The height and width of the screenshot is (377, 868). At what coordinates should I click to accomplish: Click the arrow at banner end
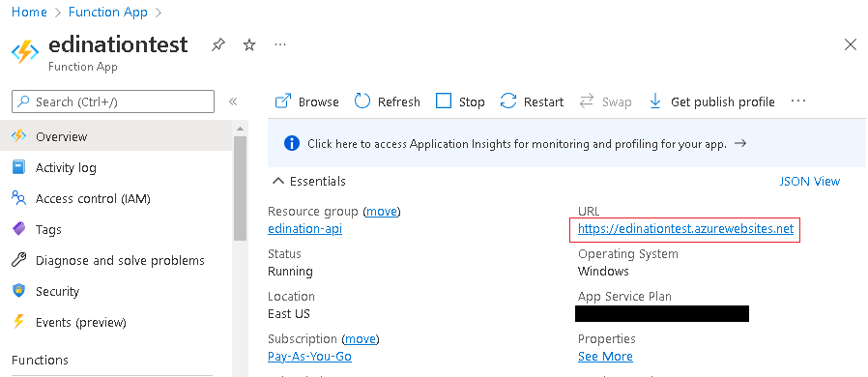point(740,143)
